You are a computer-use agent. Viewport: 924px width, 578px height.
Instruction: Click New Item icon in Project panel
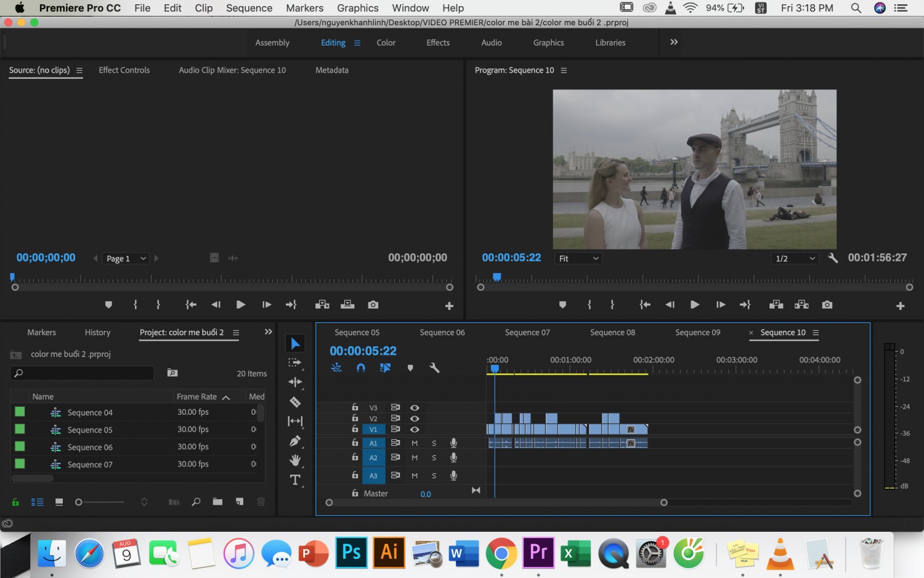click(x=239, y=502)
